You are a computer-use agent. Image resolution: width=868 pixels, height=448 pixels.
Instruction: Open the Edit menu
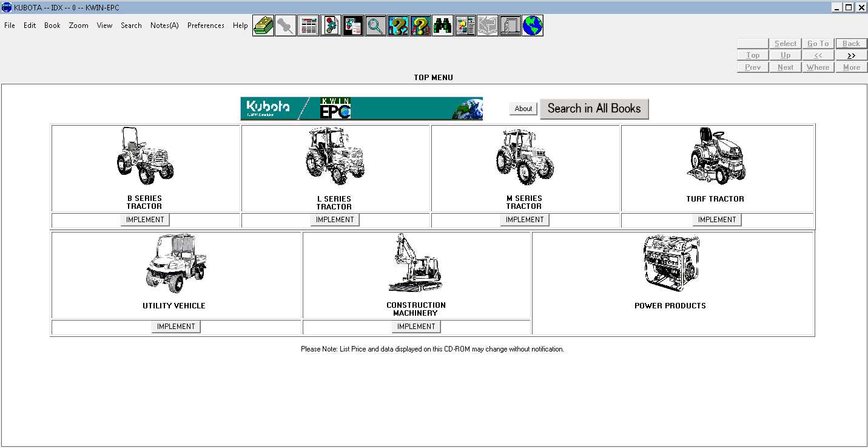(x=30, y=25)
